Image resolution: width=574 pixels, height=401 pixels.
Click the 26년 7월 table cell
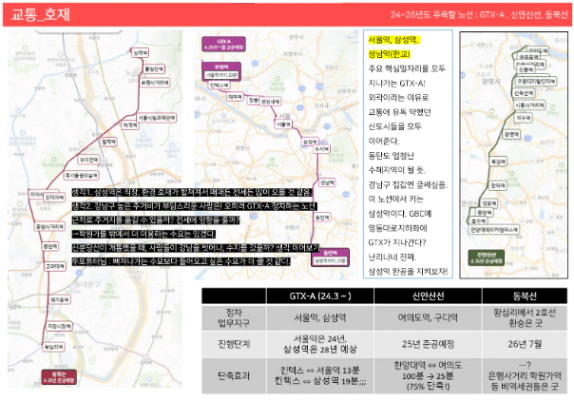[525, 344]
